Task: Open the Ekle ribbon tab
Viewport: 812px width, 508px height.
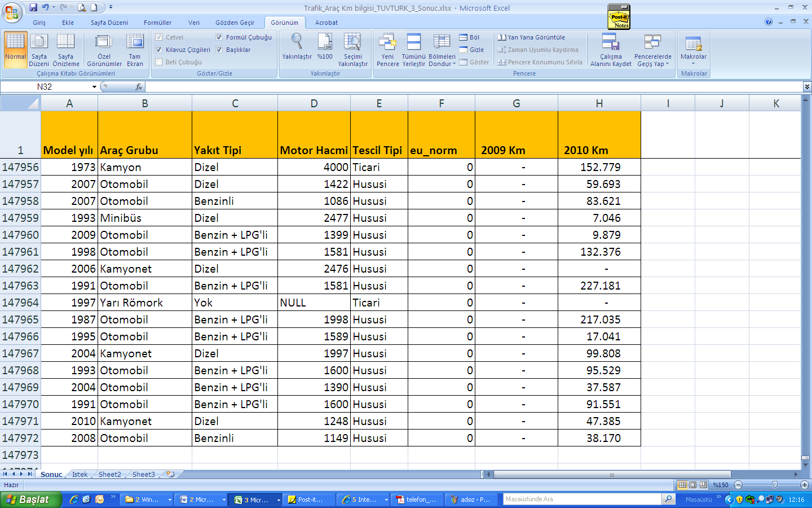Action: [68, 23]
